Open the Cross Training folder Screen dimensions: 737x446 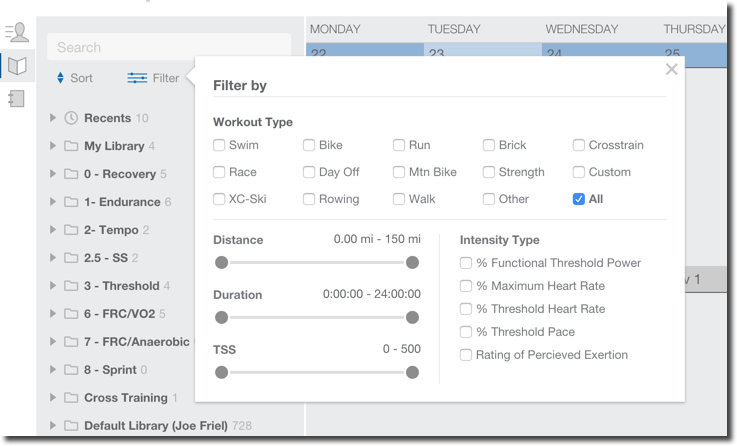tap(125, 398)
